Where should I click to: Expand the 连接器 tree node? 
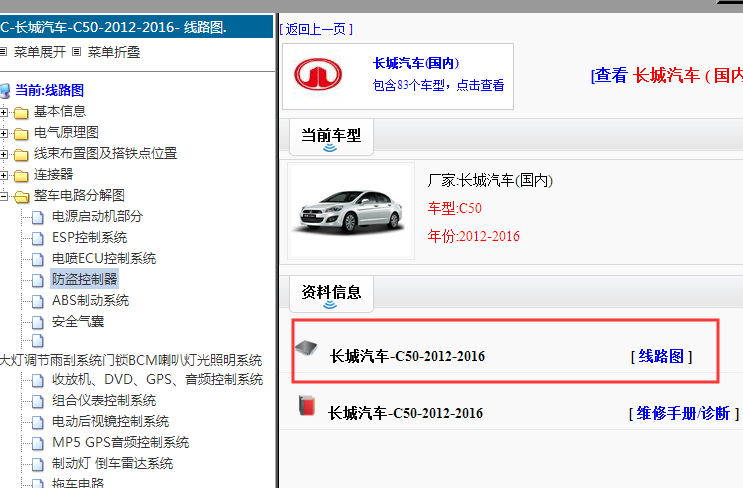pyautogui.click(x=4, y=176)
